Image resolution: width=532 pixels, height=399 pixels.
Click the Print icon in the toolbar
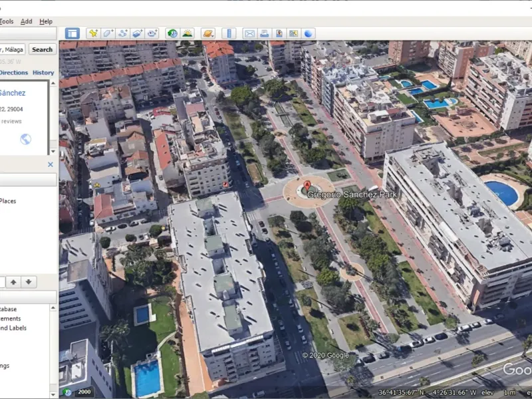pyautogui.click(x=264, y=33)
